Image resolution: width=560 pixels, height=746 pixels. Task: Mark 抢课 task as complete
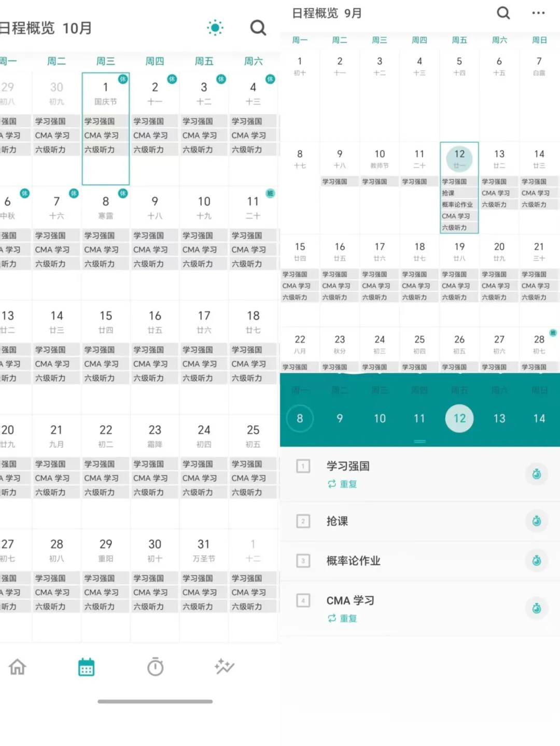pos(303,521)
